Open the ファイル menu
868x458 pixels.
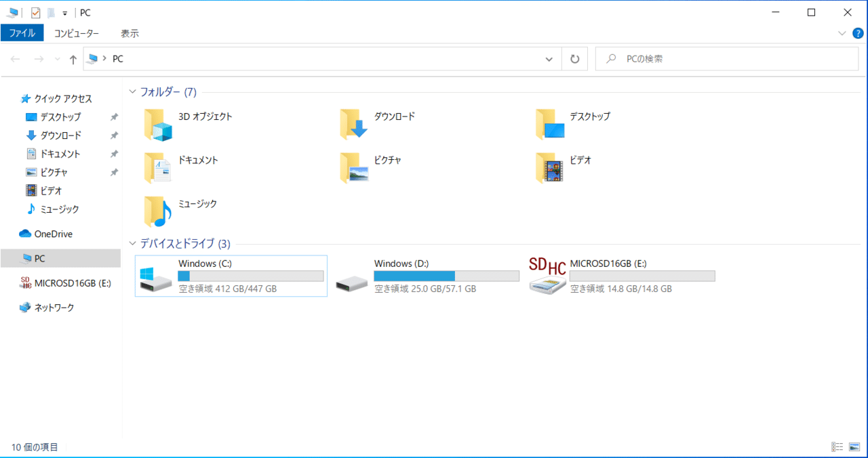click(x=22, y=33)
